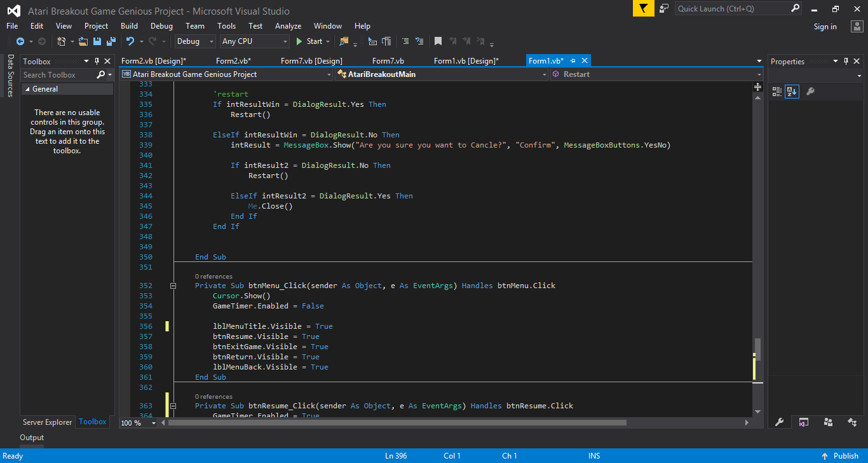Open the Build menu
The height and width of the screenshot is (463, 868).
pos(129,26)
